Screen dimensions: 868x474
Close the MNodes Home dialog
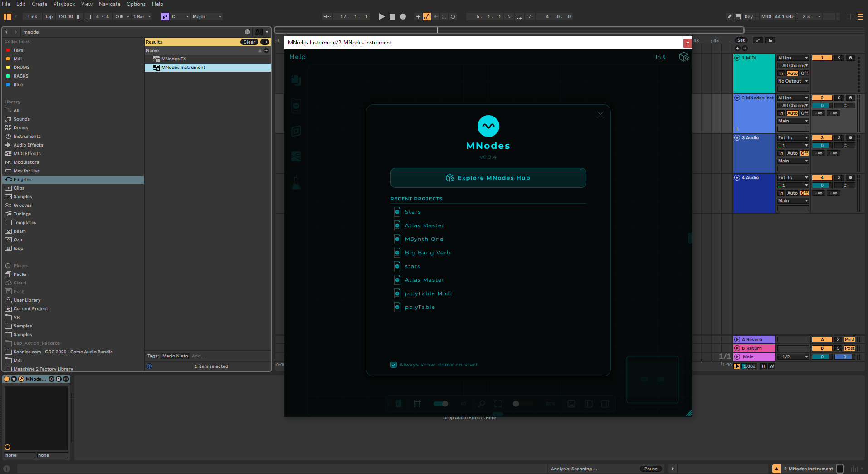(600, 115)
